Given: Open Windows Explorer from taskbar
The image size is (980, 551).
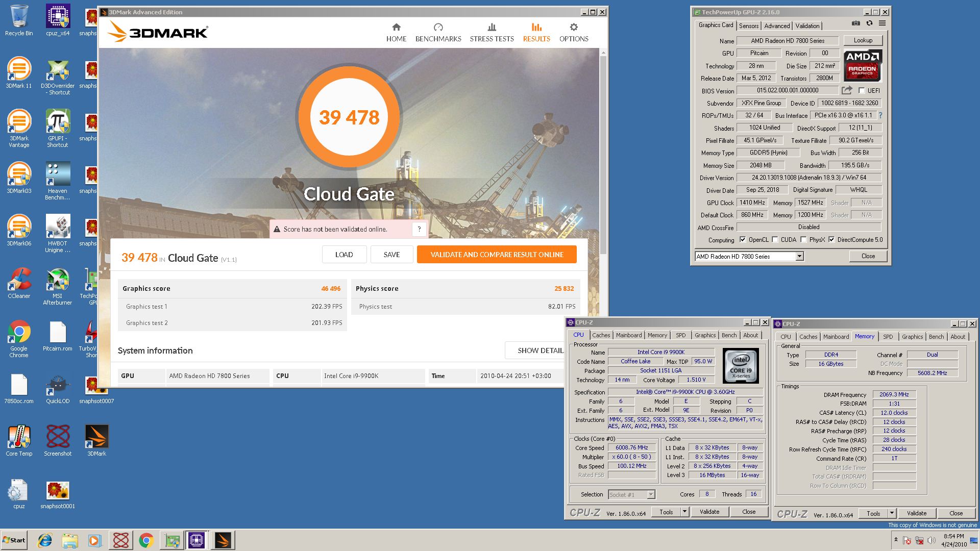Looking at the screenshot, I should [70, 540].
